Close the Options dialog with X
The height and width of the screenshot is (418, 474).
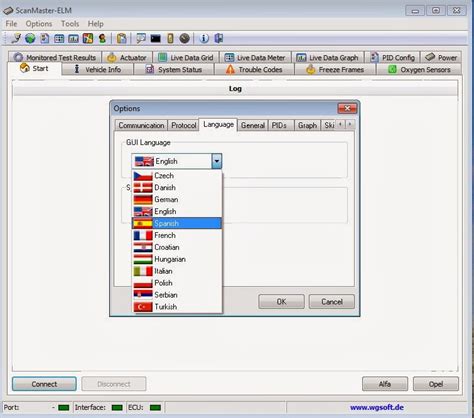click(347, 108)
